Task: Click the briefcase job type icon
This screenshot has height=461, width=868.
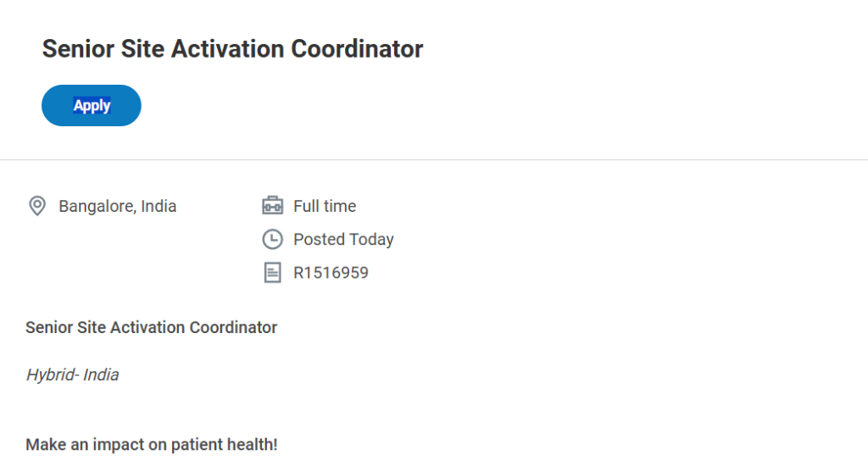Action: click(272, 206)
